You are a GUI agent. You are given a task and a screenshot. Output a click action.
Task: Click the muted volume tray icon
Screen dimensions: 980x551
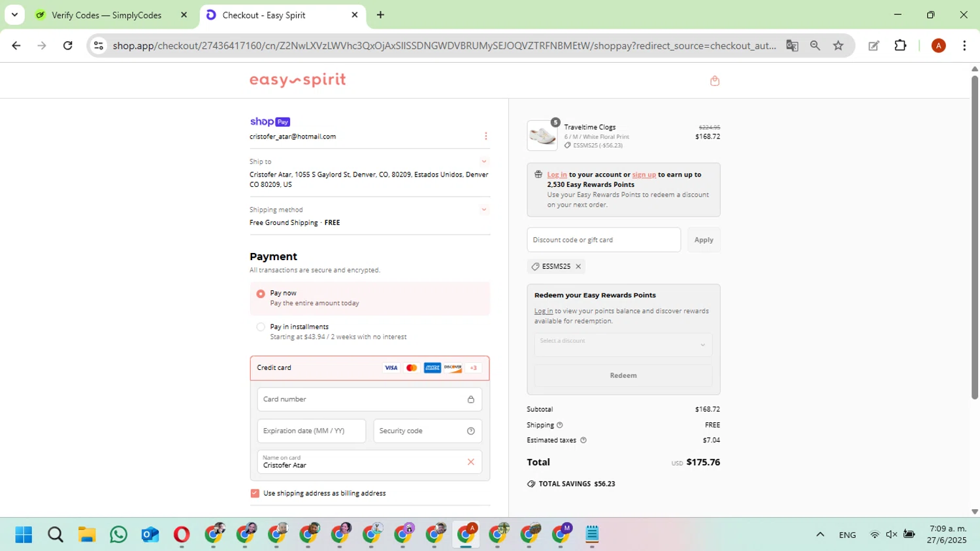click(892, 535)
